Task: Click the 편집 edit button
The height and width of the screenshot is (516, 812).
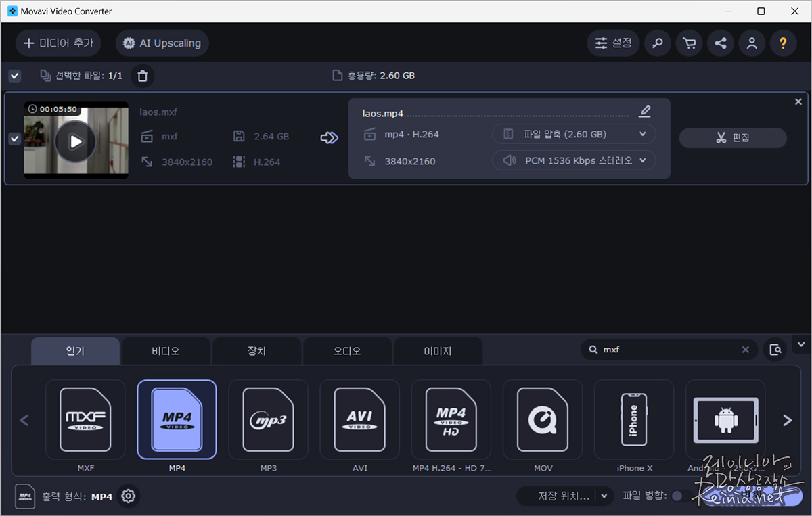Action: (x=733, y=138)
